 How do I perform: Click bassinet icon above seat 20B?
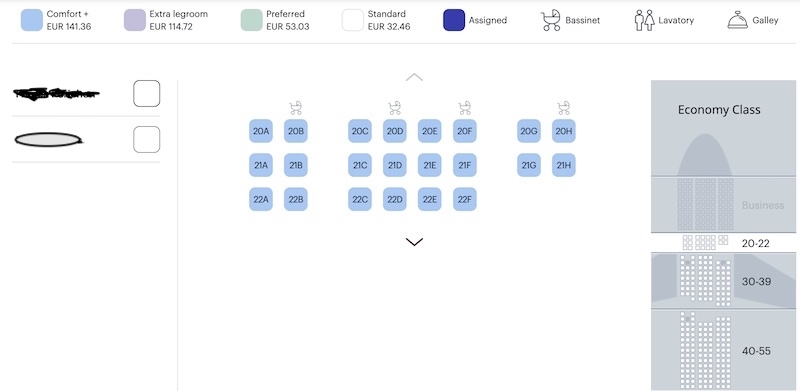pos(295,108)
